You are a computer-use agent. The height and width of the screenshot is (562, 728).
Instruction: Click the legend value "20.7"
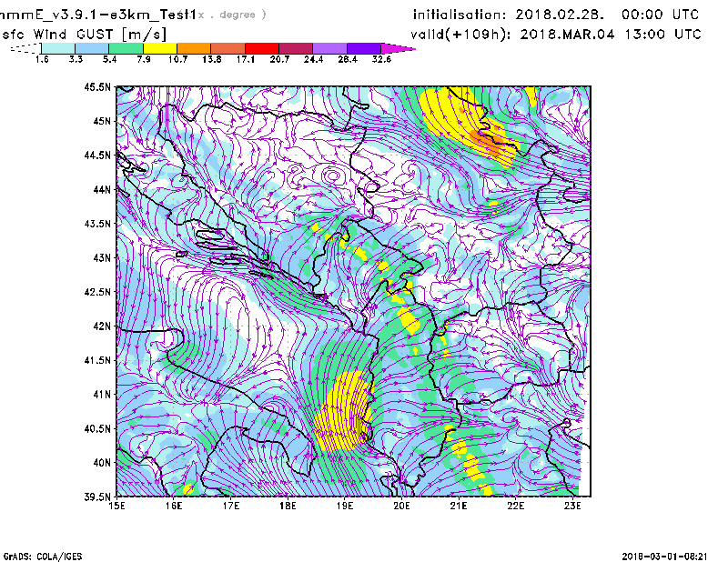(x=279, y=59)
